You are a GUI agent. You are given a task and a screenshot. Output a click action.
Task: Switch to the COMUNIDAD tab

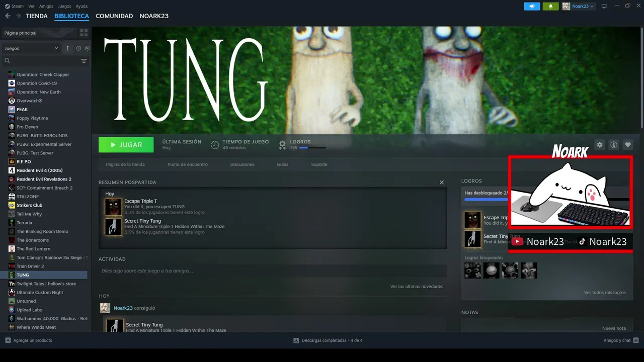114,16
